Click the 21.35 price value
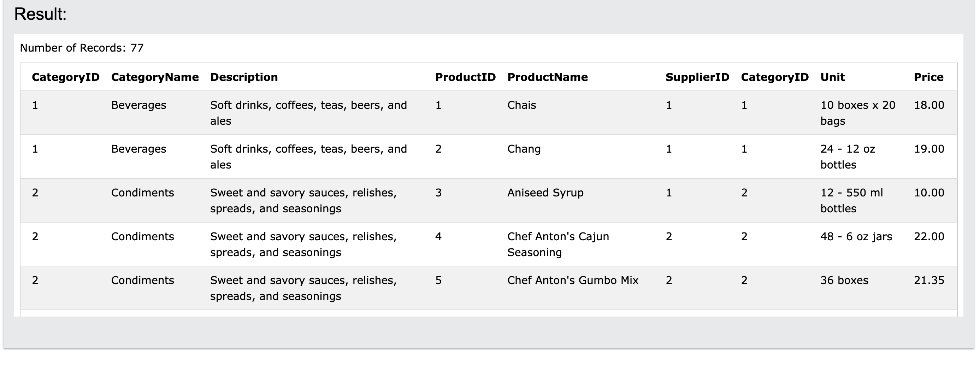Viewport: 980px width, 366px height. [929, 281]
